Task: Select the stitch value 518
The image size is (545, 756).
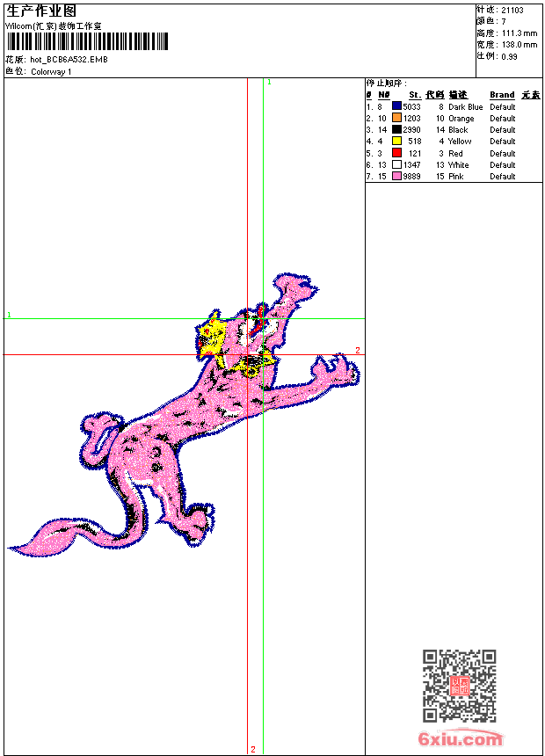Action: (415, 142)
